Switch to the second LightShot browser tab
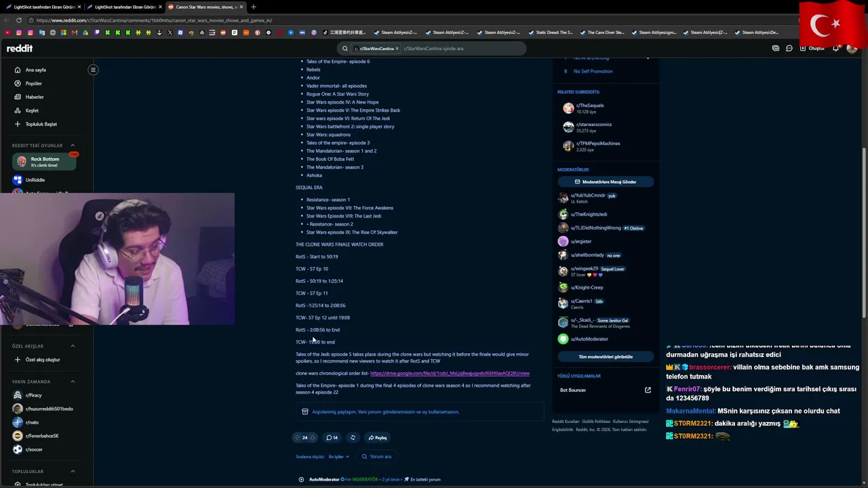This screenshot has width=868, height=488. click(124, 7)
